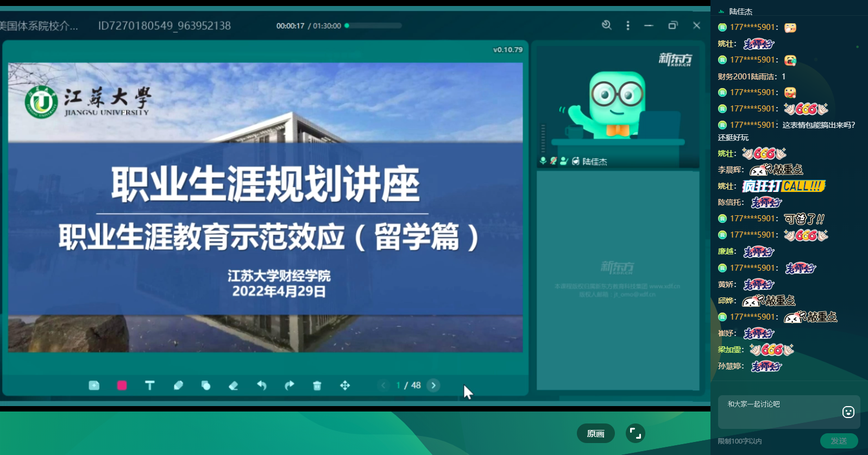868x455 pixels.
Task: Toggle the microphone icon beside 陆佳杰
Action: [543, 161]
